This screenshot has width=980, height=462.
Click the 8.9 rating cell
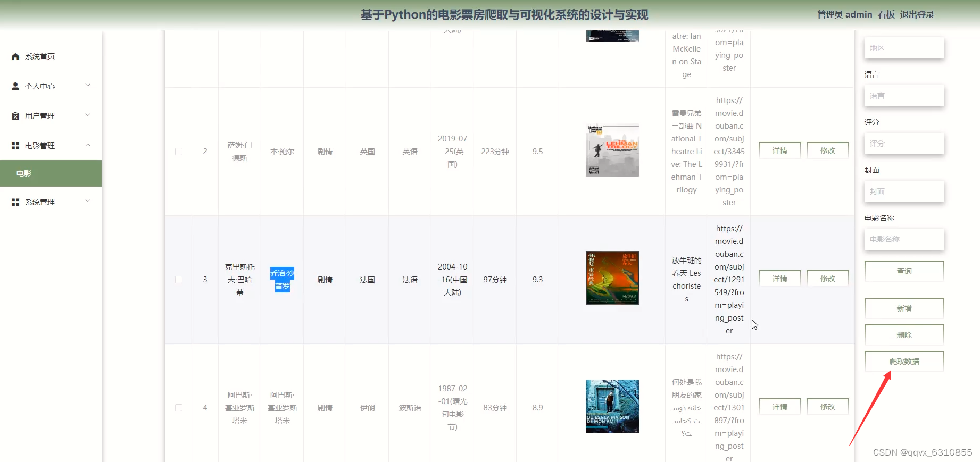pyautogui.click(x=538, y=408)
